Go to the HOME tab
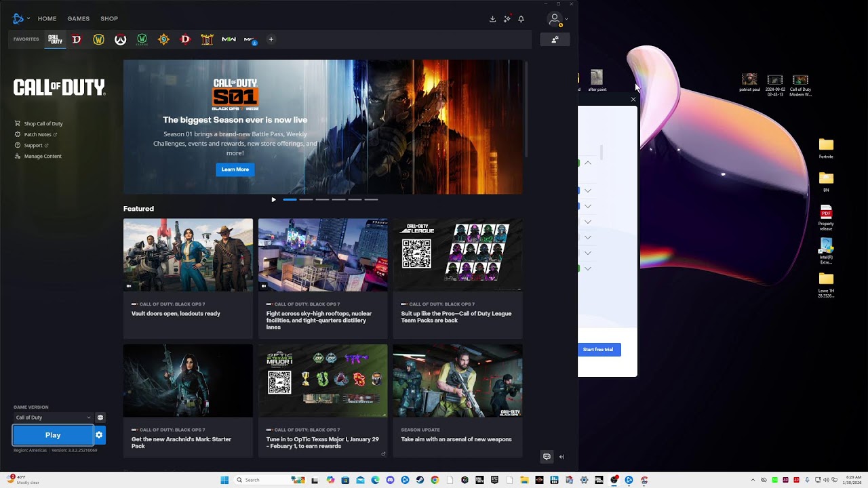Viewport: 868px width, 488px height. point(47,18)
